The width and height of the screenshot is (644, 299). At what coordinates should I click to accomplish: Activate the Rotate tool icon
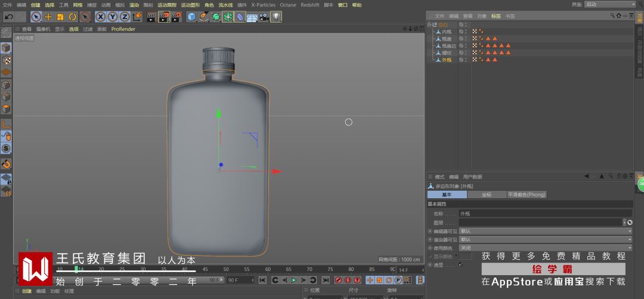72,17
